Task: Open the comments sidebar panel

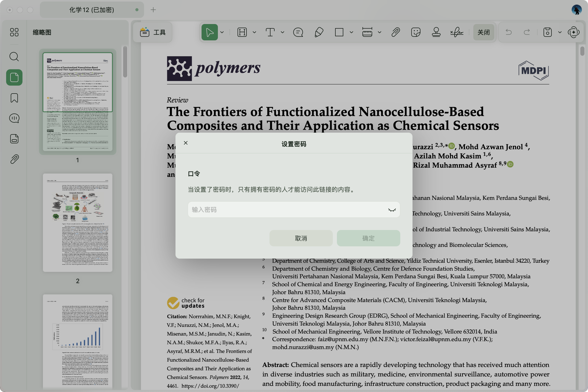Action: click(14, 118)
